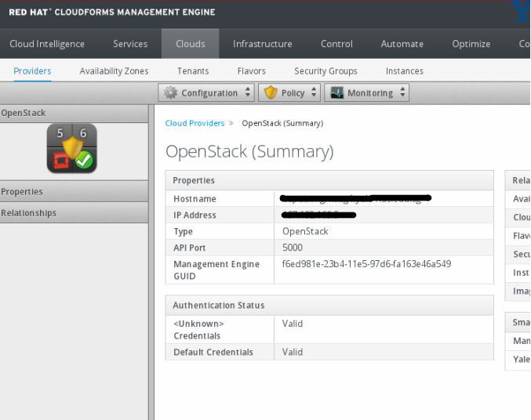Click the OpenStack (Summary) page heading
Screen dimensions: 531x420
[249, 151]
